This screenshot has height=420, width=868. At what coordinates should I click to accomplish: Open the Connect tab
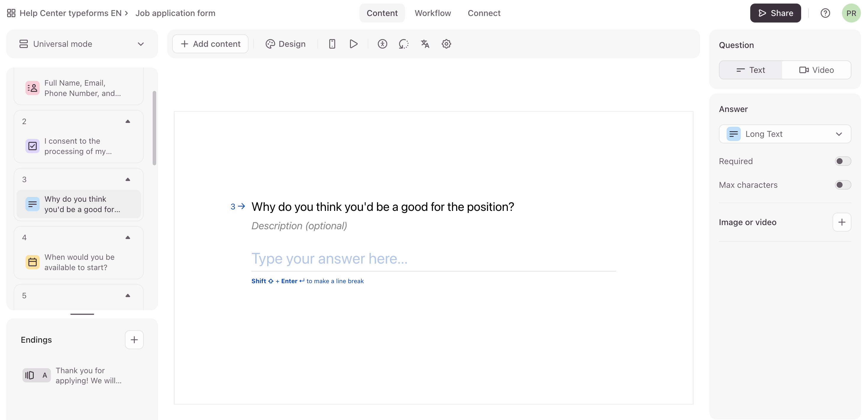point(484,13)
